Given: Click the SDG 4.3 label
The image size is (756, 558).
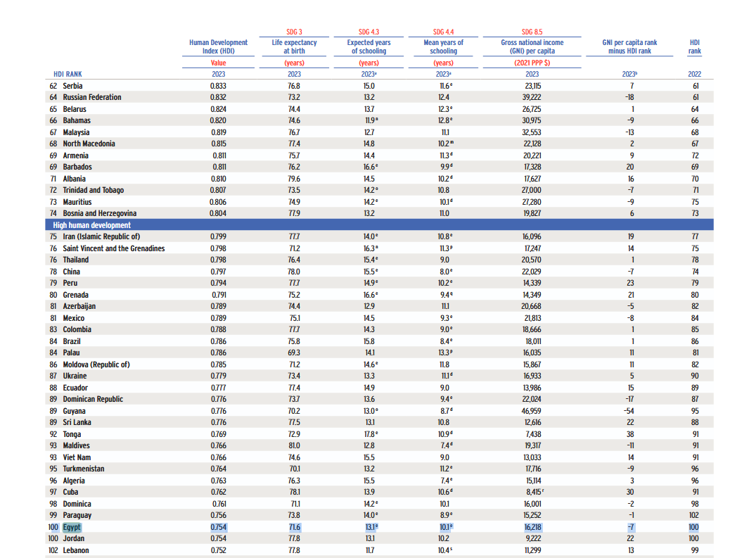Looking at the screenshot, I should tap(369, 32).
